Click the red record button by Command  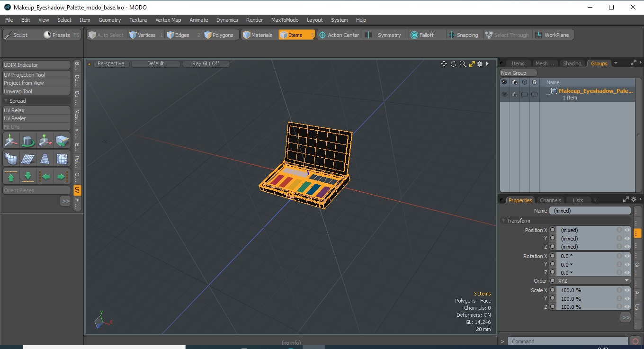[x=636, y=341]
